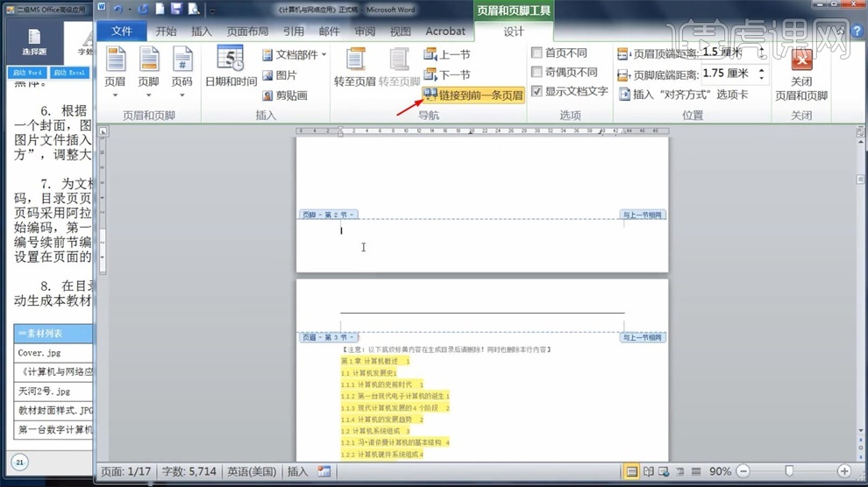The height and width of the screenshot is (487, 868).
Task: Click the 页脚底端距离 1.75 厘米 field
Action: pyautogui.click(x=728, y=74)
